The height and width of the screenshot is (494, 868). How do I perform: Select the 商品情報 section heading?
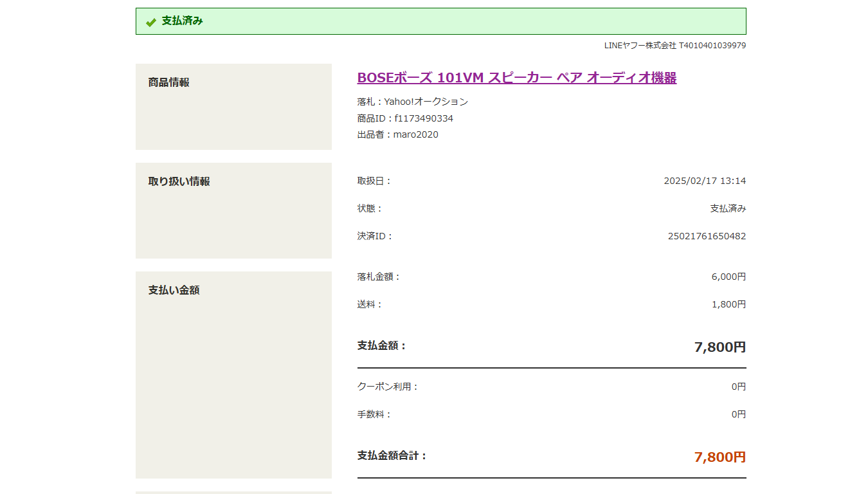point(168,82)
